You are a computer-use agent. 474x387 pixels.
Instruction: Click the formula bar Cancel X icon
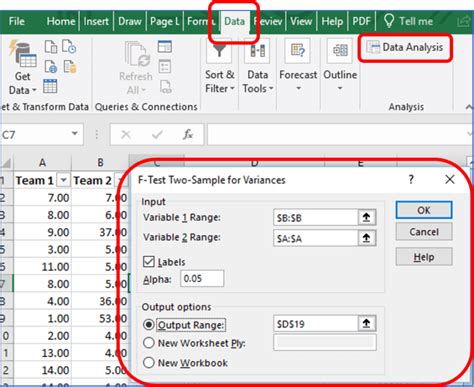point(126,134)
